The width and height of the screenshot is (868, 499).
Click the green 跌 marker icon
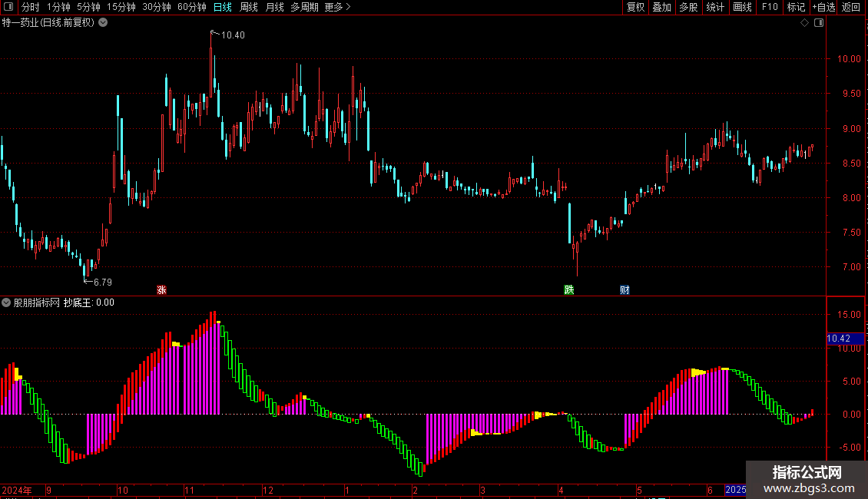[x=569, y=290]
